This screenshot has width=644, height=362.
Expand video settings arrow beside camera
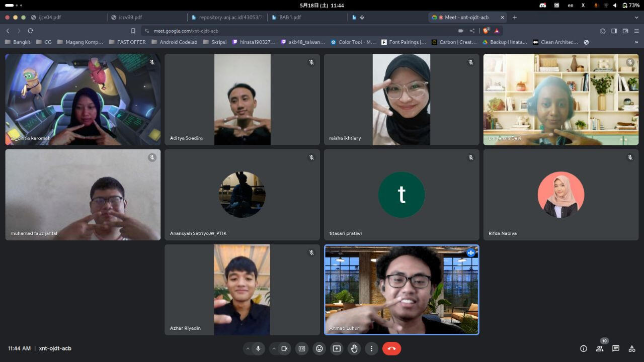274,348
